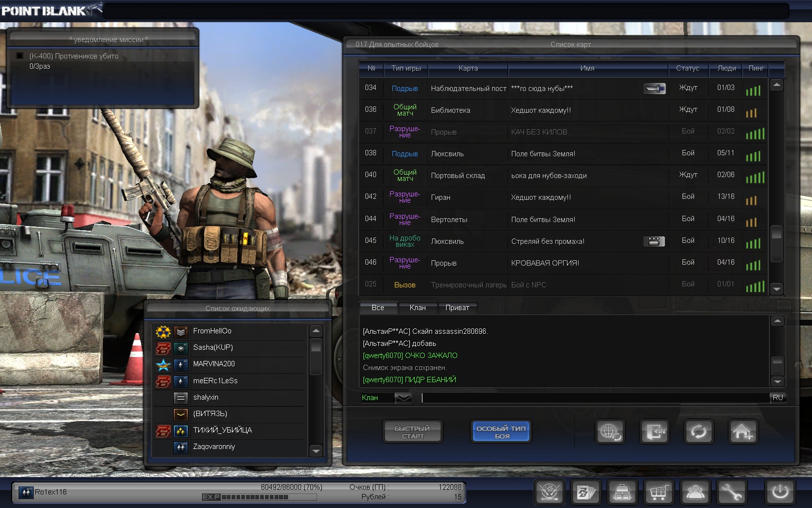Viewport: 812px width, 508px height.
Task: Click Zaqovaronniy's rank icon
Action: point(181,447)
